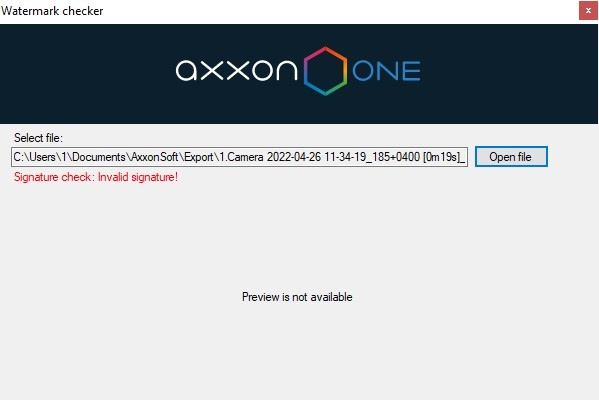Click the "Watermark checker" window title
Viewport: 599px width, 400px height.
pos(52,11)
